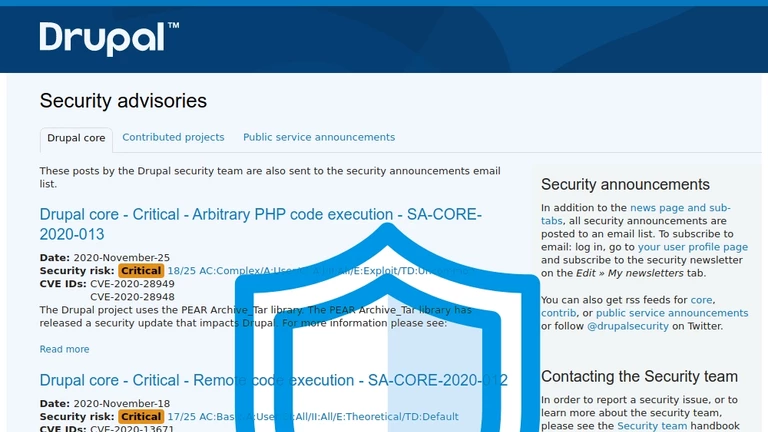The width and height of the screenshot is (768, 432).
Task: Click the Security advisories page heading
Action: tap(123, 101)
